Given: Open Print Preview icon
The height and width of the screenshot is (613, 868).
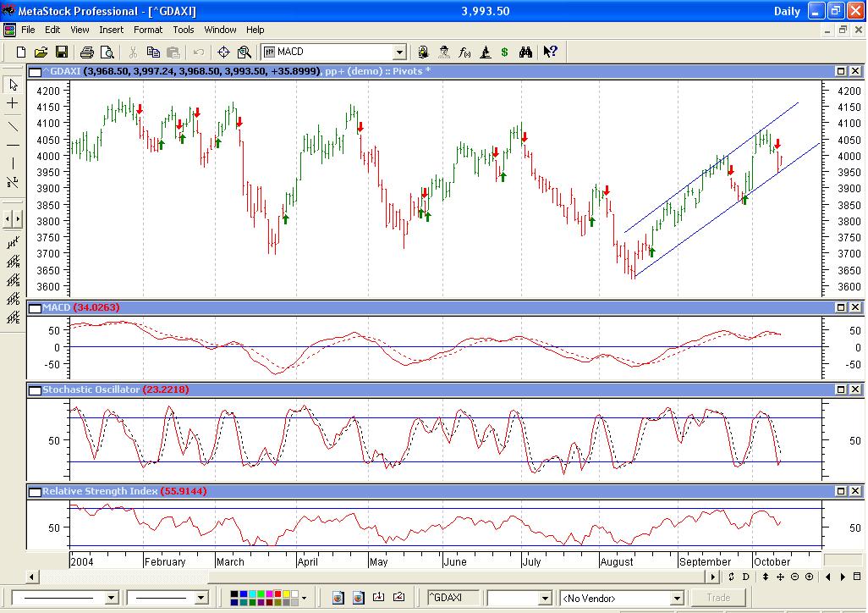Looking at the screenshot, I should [x=107, y=52].
